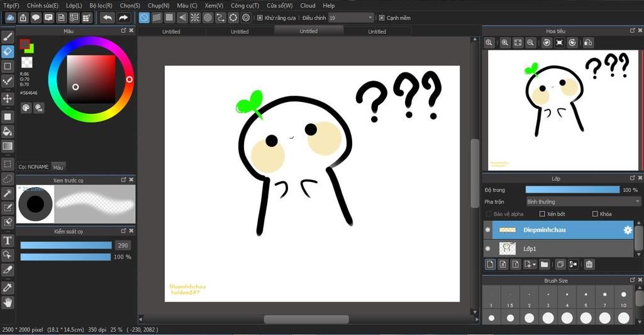Undock the Hoa tiêu panel
The image size is (644, 335).
pyautogui.click(x=633, y=30)
